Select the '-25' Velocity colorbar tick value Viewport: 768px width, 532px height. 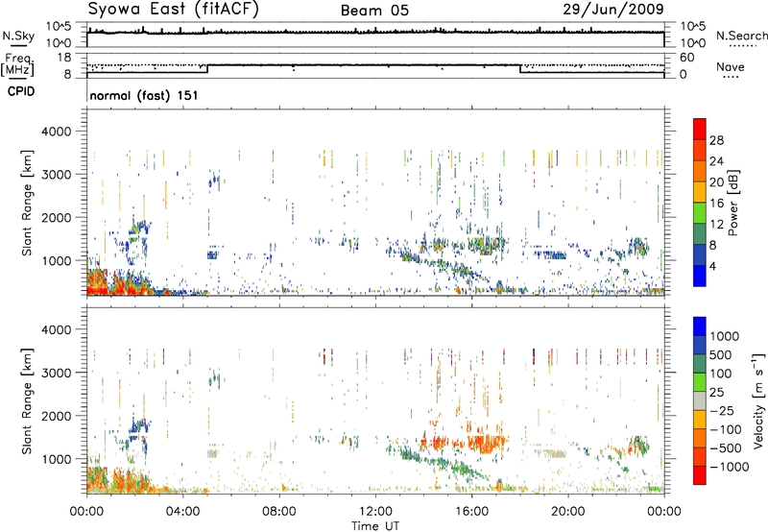pyautogui.click(x=722, y=410)
